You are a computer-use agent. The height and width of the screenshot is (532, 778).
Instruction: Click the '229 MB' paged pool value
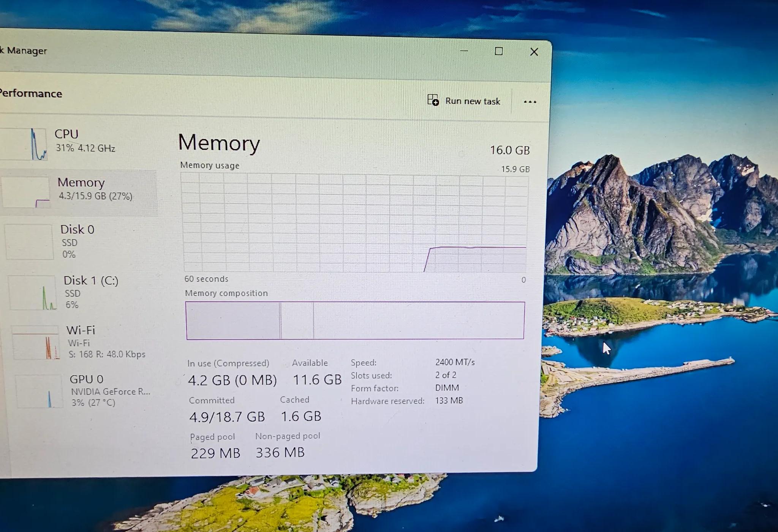[215, 453]
